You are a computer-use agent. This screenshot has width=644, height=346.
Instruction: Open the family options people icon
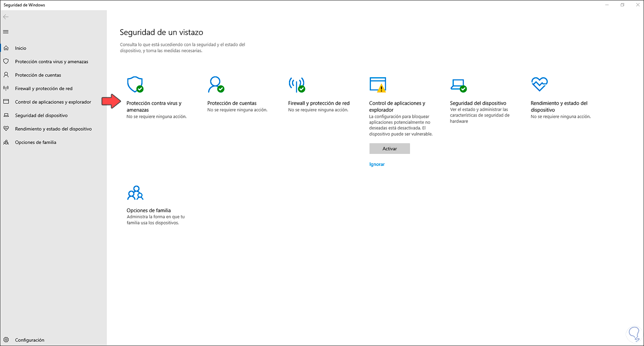pos(135,193)
